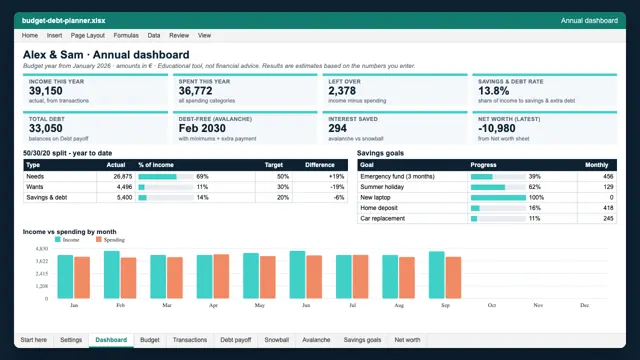Select the Dashboard sheet tab
This screenshot has height=360, width=640.
pos(111,340)
